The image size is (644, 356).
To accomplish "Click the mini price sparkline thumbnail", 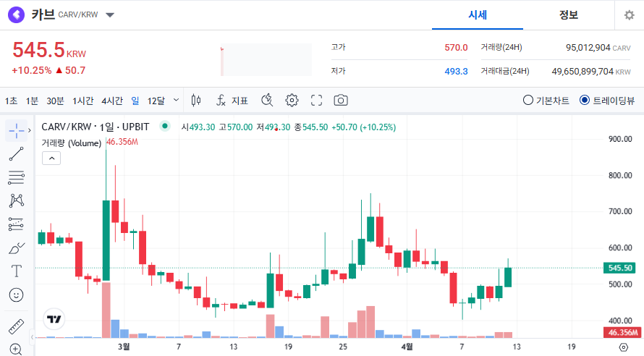I will pos(266,60).
